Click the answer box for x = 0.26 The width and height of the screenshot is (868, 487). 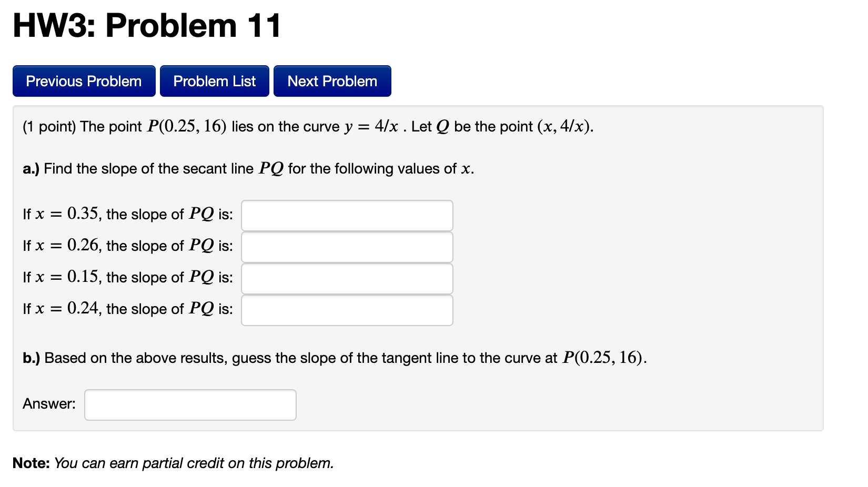click(x=347, y=247)
